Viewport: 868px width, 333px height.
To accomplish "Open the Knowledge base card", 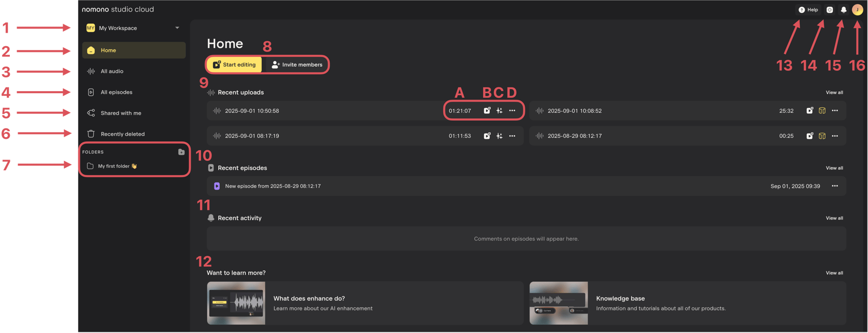I will (x=688, y=303).
